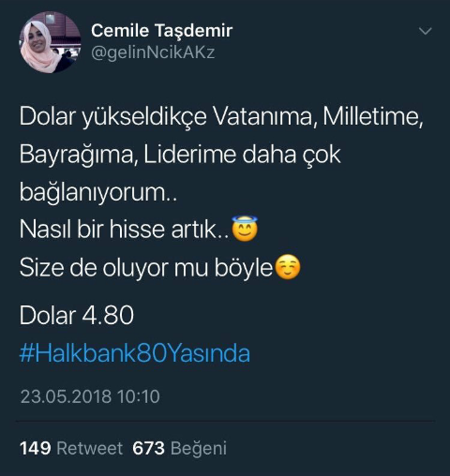This screenshot has width=450, height=476.
Task: Open Cemile Taşdemir's profile picture
Action: (x=50, y=42)
